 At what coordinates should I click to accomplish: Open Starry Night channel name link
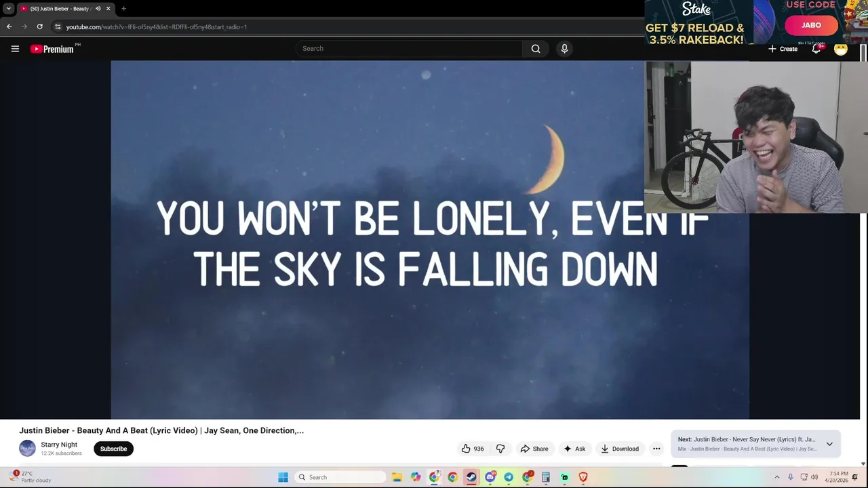(x=59, y=445)
